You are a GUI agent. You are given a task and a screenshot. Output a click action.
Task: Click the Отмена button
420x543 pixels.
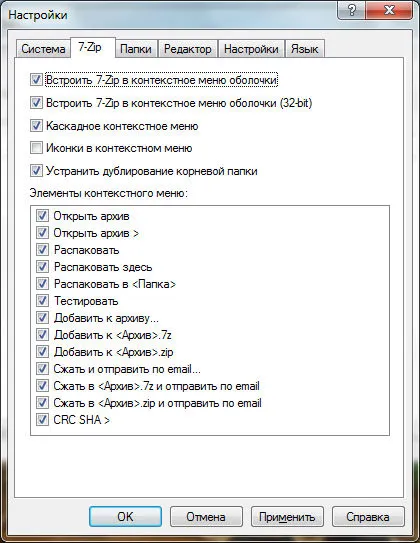[x=206, y=517]
